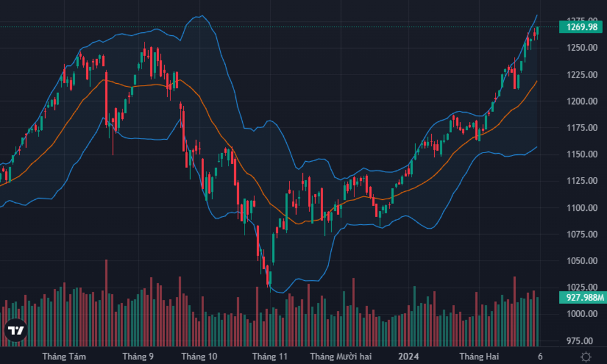Click the TradingView logo badge

[x=16, y=330]
